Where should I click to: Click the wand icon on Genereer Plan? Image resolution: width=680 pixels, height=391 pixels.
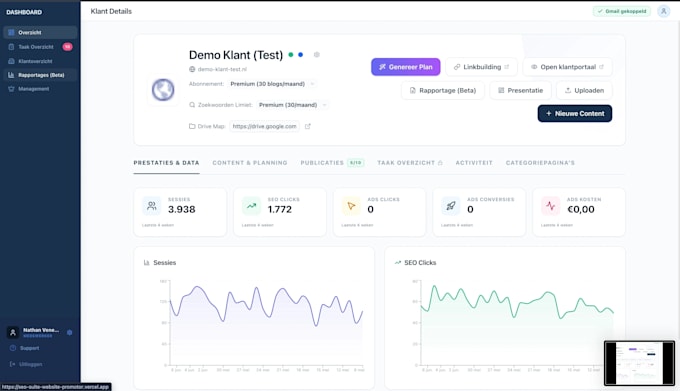click(x=382, y=67)
